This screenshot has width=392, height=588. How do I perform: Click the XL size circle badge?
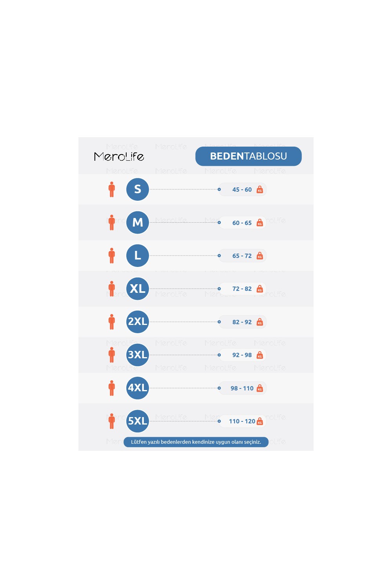click(x=138, y=289)
